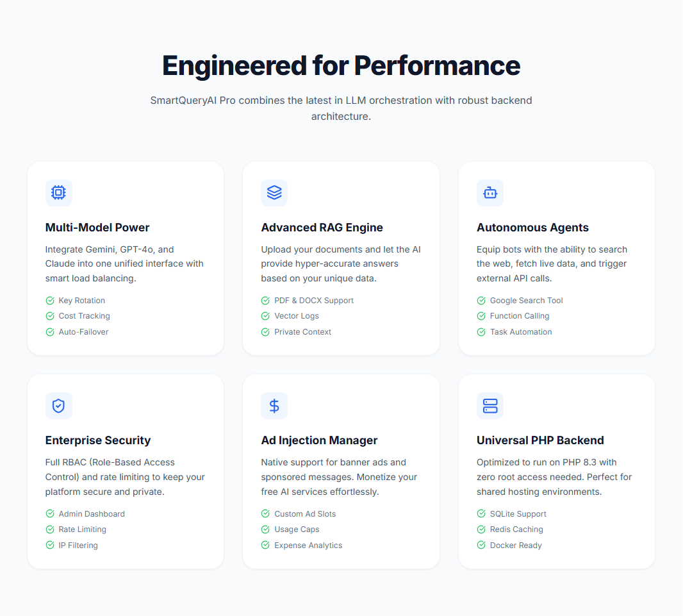Click the Universal PHP Backend server icon
Viewport: 683px width, 616px height.
click(x=490, y=406)
